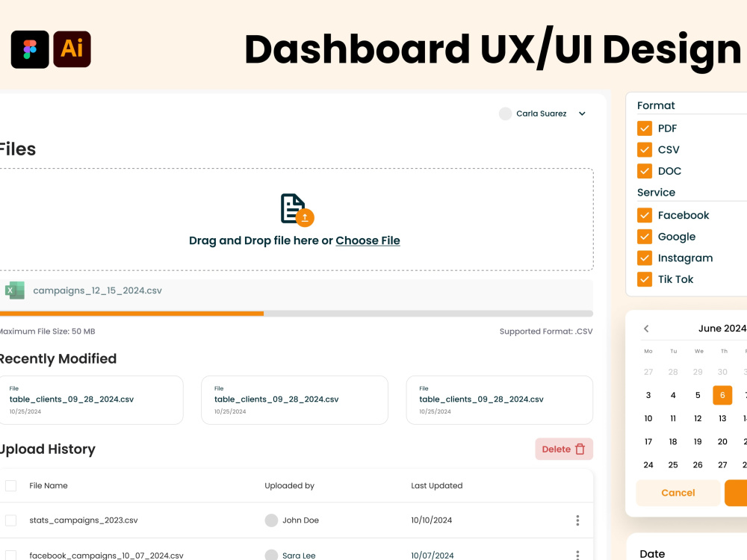747x560 pixels.
Task: Click John Doe avatar in upload history
Action: 271,520
